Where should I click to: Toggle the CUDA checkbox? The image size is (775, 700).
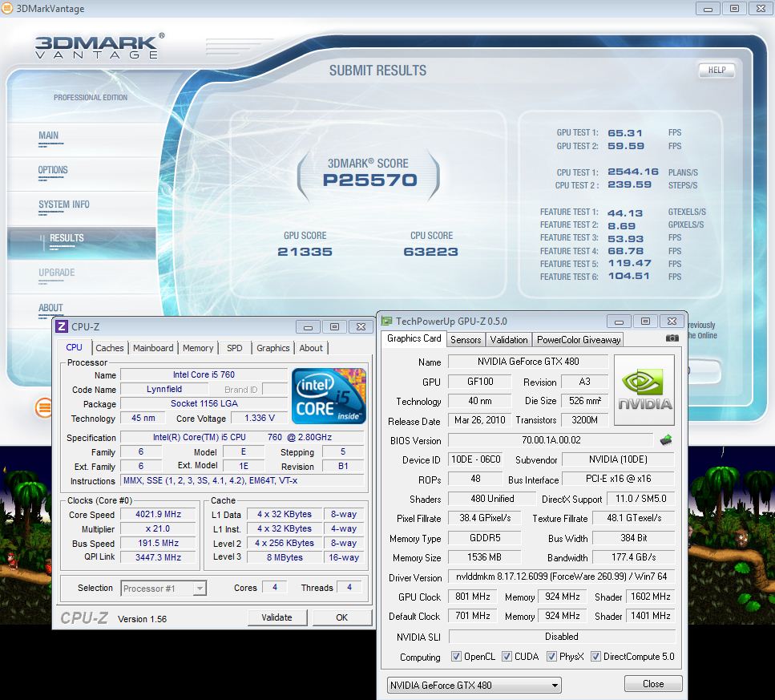(x=507, y=657)
